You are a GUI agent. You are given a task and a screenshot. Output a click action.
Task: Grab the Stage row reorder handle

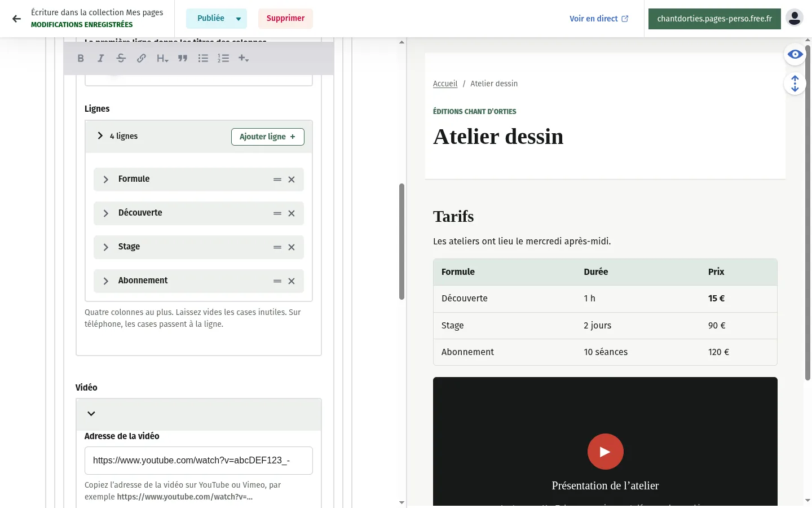click(x=277, y=247)
